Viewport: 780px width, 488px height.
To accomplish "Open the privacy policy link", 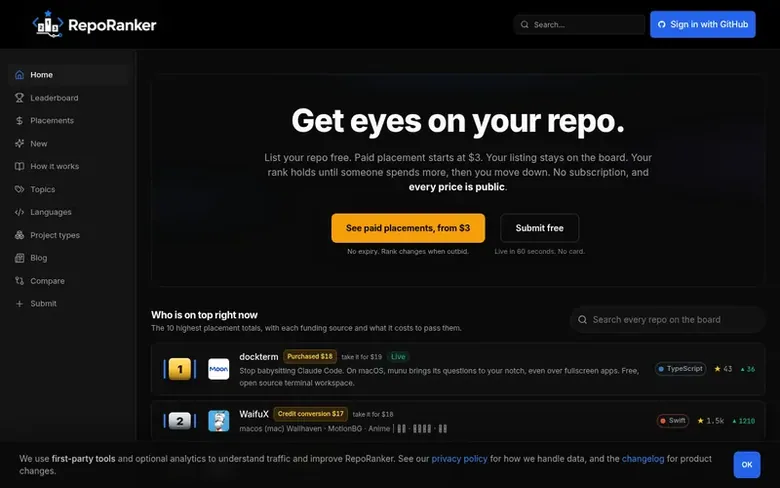I will tap(459, 459).
